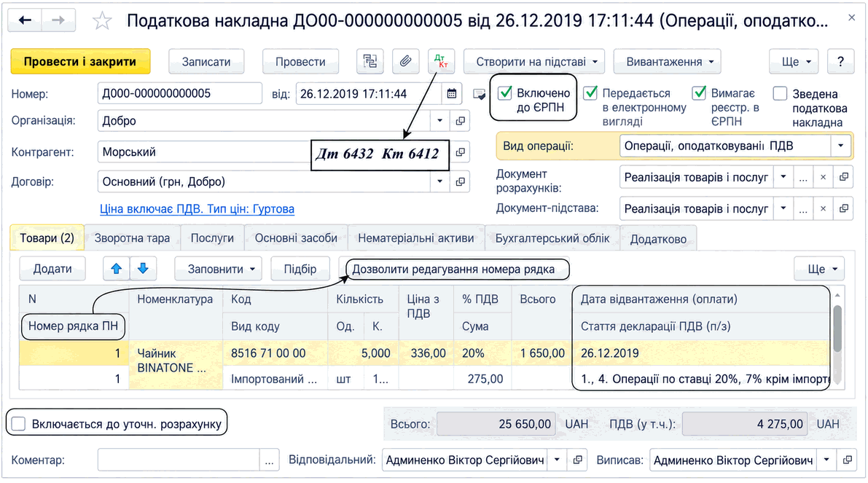Open the Відповідальний person record icon
Screen dimensions: 868x483
(x=577, y=460)
